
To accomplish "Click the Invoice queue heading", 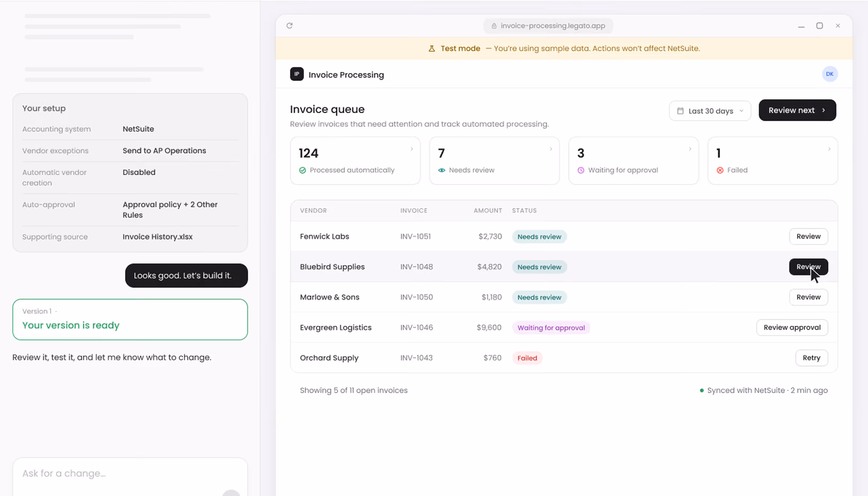I will pos(327,109).
